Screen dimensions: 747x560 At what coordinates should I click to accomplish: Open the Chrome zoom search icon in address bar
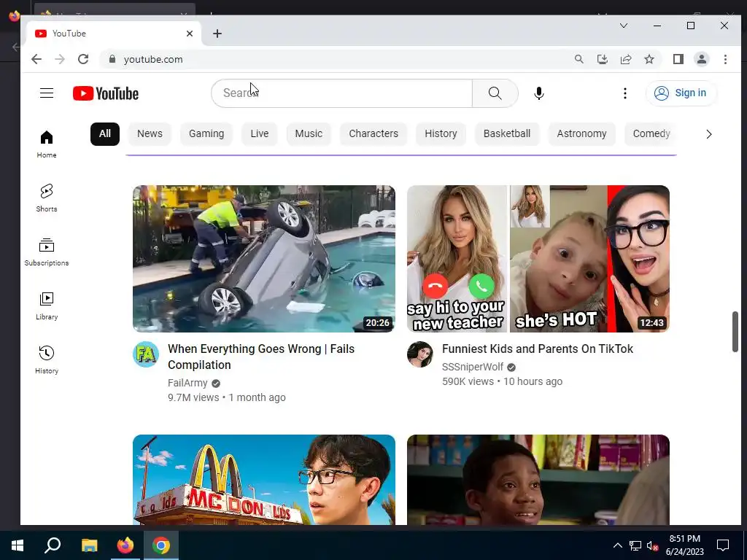tap(578, 59)
